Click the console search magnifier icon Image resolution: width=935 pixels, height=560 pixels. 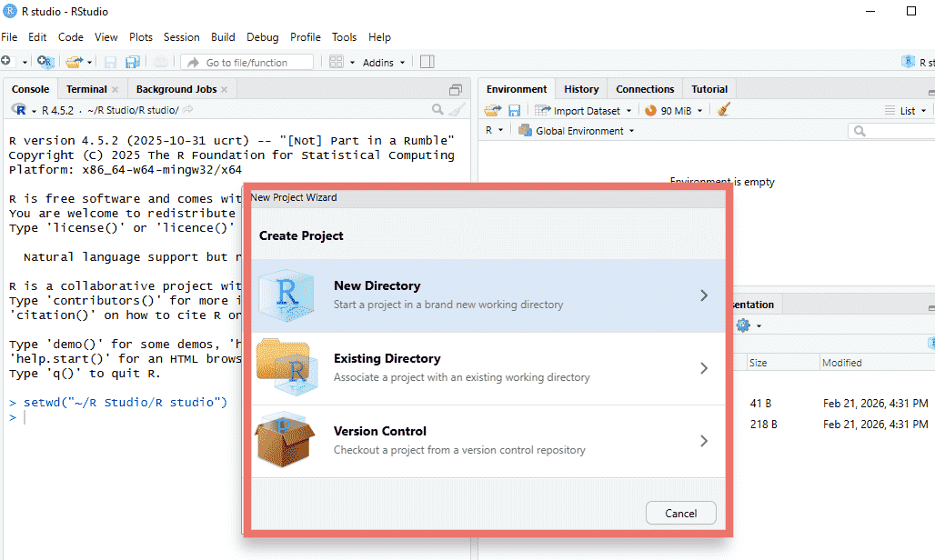437,110
